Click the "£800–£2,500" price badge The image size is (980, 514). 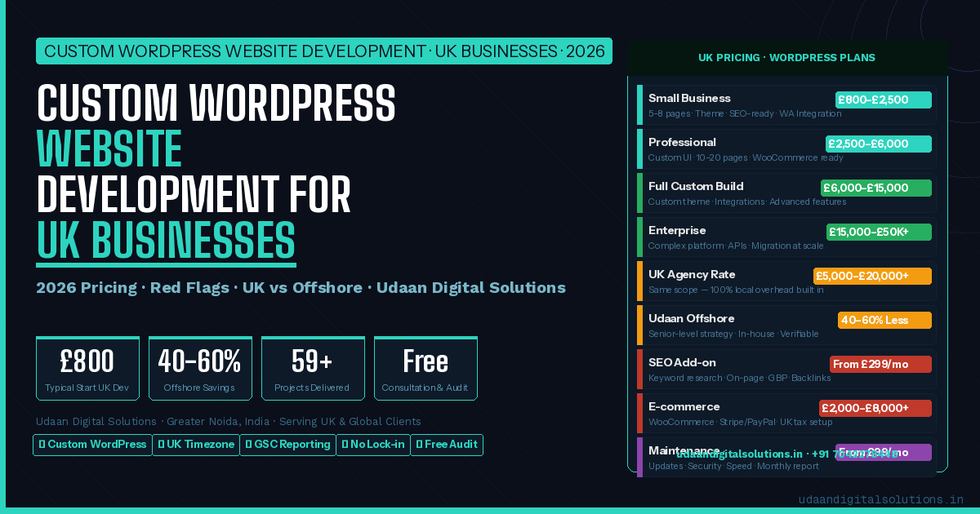[884, 100]
